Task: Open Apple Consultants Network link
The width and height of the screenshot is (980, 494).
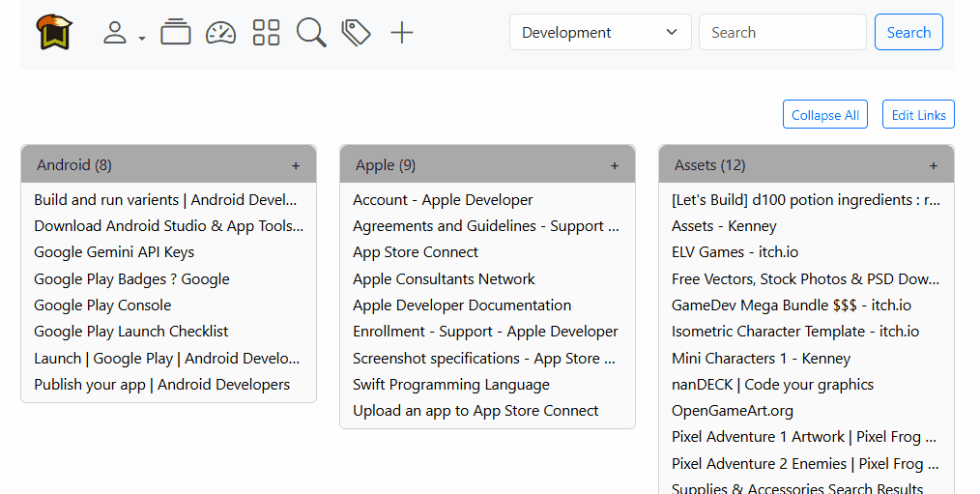Action: click(444, 278)
